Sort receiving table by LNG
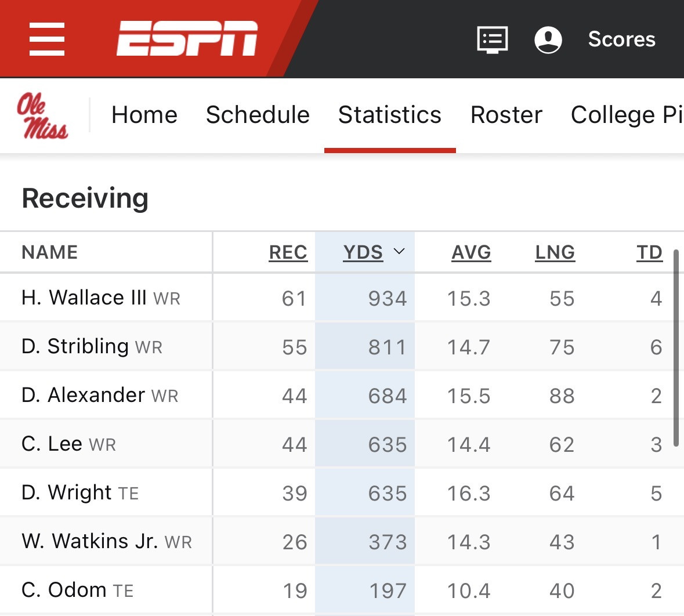Viewport: 684px width, 616px height. click(x=555, y=252)
